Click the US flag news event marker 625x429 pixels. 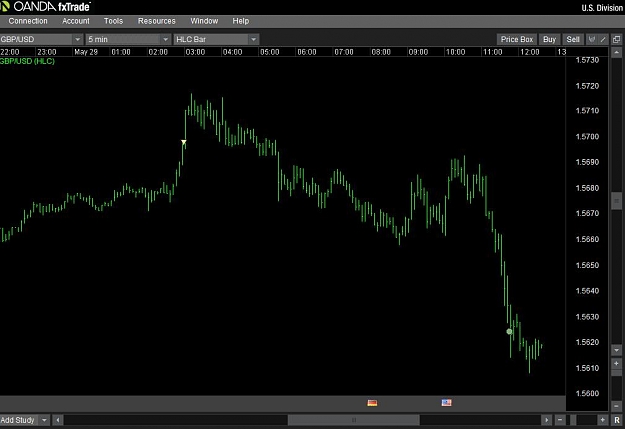click(446, 403)
